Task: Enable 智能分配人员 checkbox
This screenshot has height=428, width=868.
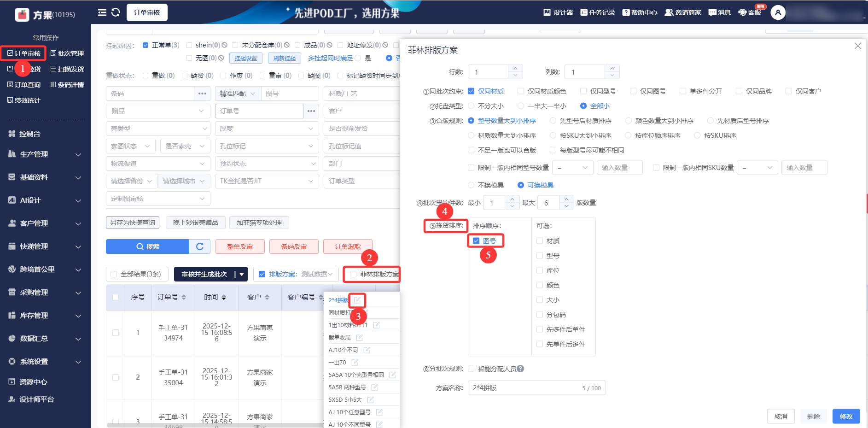Action: [471, 369]
